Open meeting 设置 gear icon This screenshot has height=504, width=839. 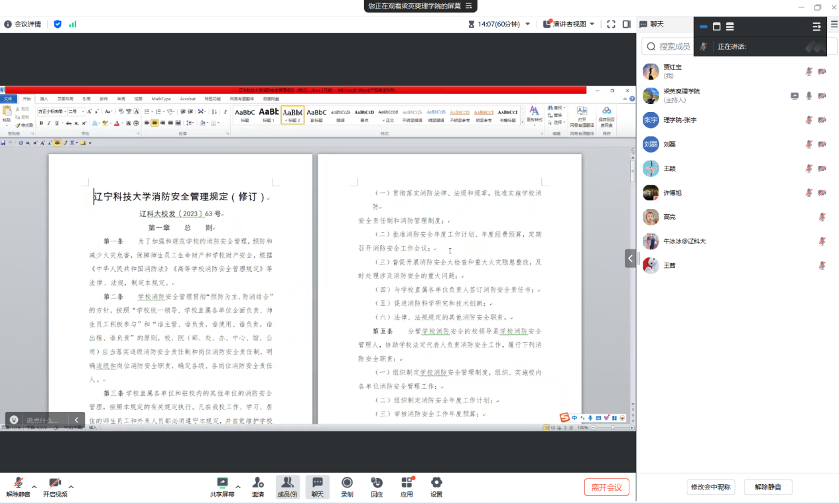click(x=436, y=483)
